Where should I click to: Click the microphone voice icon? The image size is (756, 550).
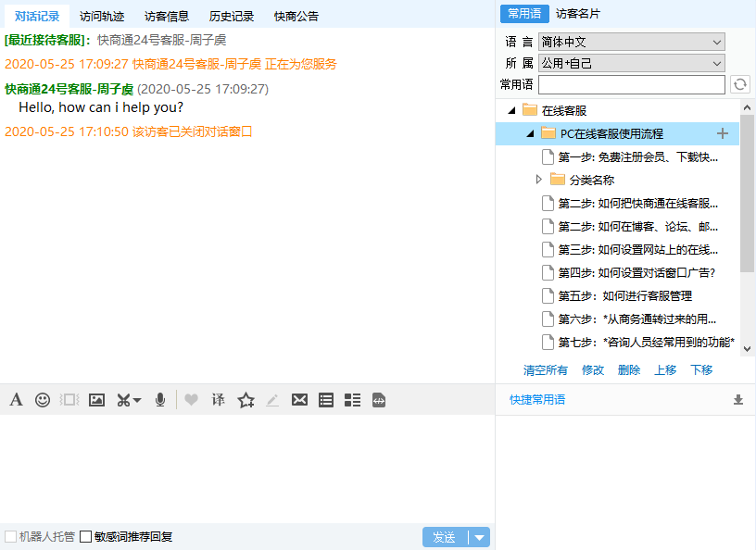[160, 400]
